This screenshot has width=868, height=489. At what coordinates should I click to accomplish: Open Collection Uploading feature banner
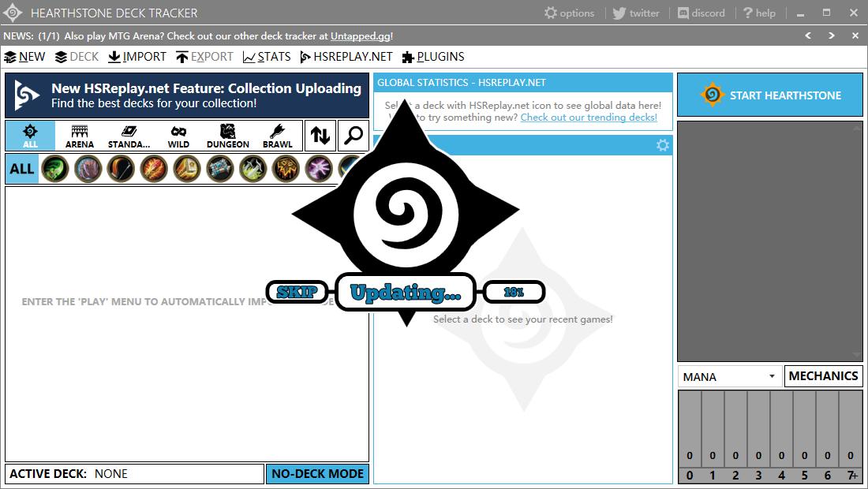(x=187, y=95)
